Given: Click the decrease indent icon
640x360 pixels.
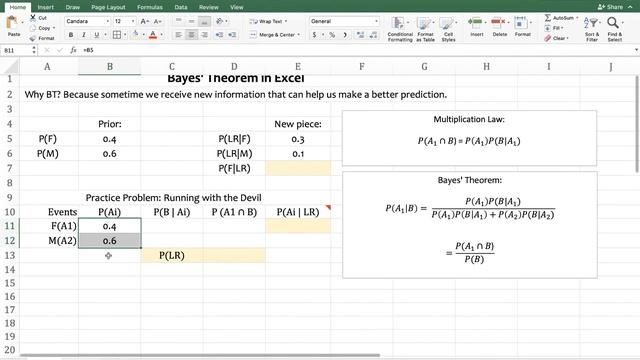Looking at the screenshot, I should [x=219, y=35].
